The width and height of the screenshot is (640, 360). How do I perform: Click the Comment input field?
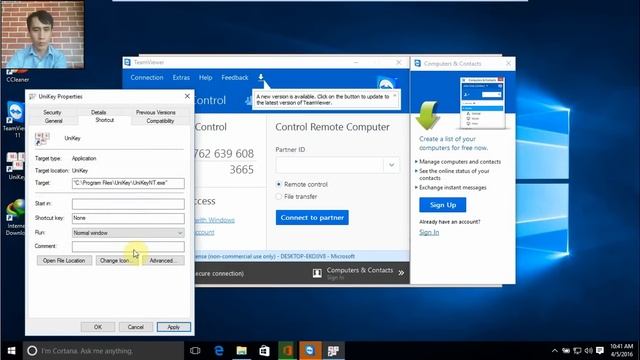[x=128, y=246]
